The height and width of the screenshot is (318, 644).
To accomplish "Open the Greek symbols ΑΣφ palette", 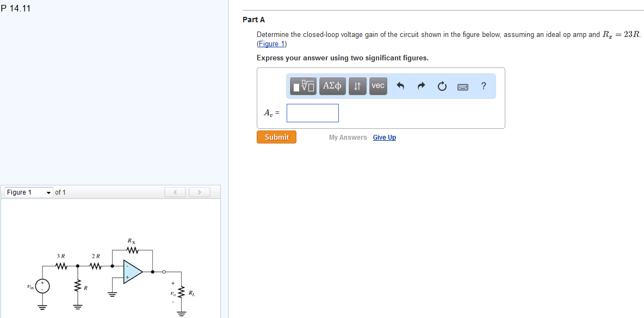I will click(332, 86).
